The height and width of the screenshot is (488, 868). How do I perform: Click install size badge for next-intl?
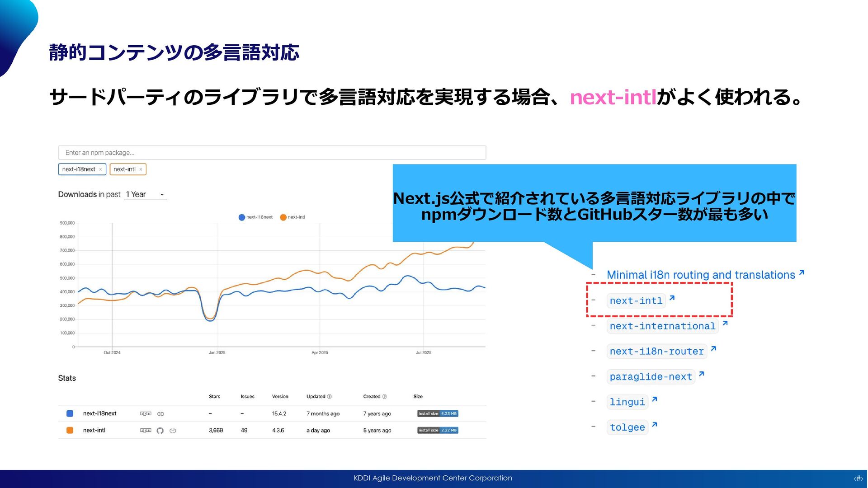pos(437,430)
